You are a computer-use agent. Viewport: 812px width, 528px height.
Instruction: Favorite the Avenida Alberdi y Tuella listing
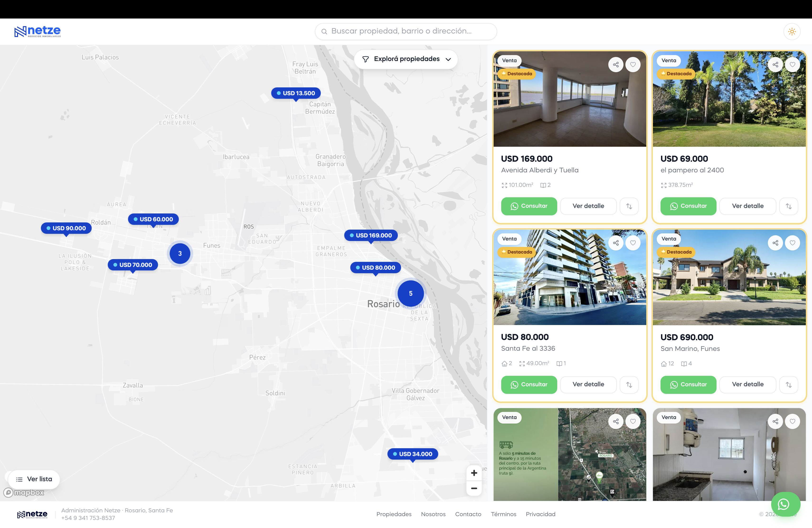pyautogui.click(x=633, y=65)
